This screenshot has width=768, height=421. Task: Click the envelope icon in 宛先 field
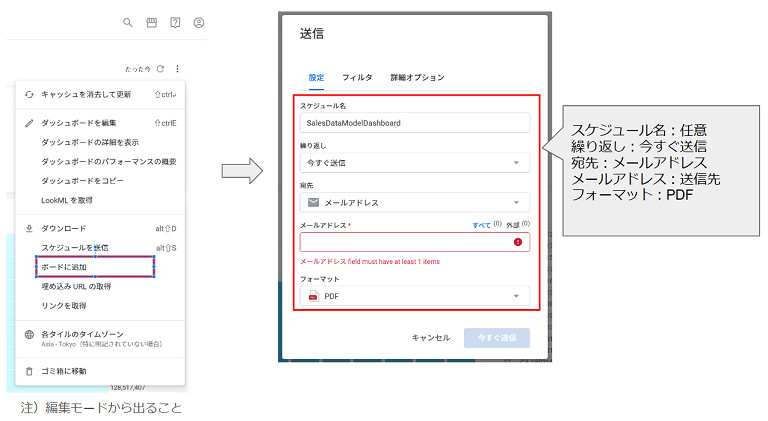(x=313, y=203)
